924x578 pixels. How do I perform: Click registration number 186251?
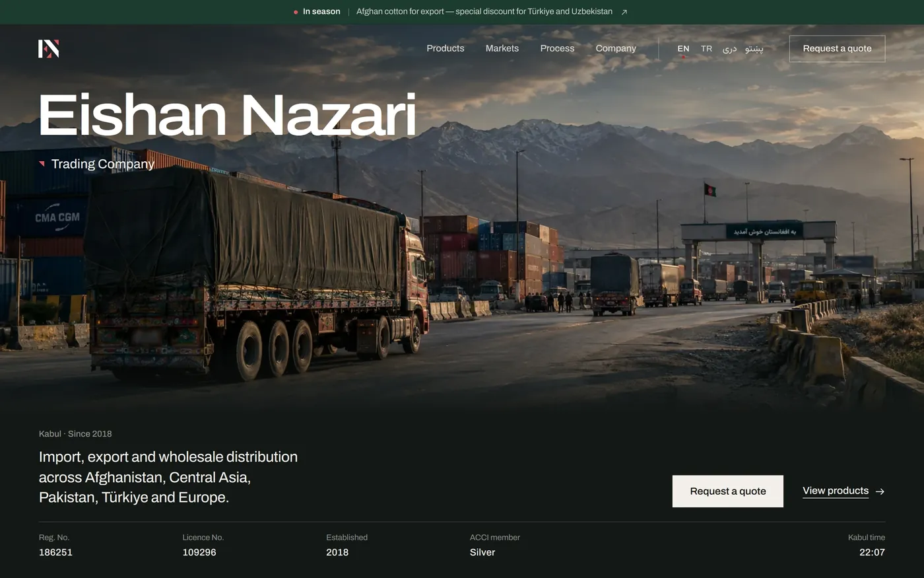[55, 552]
